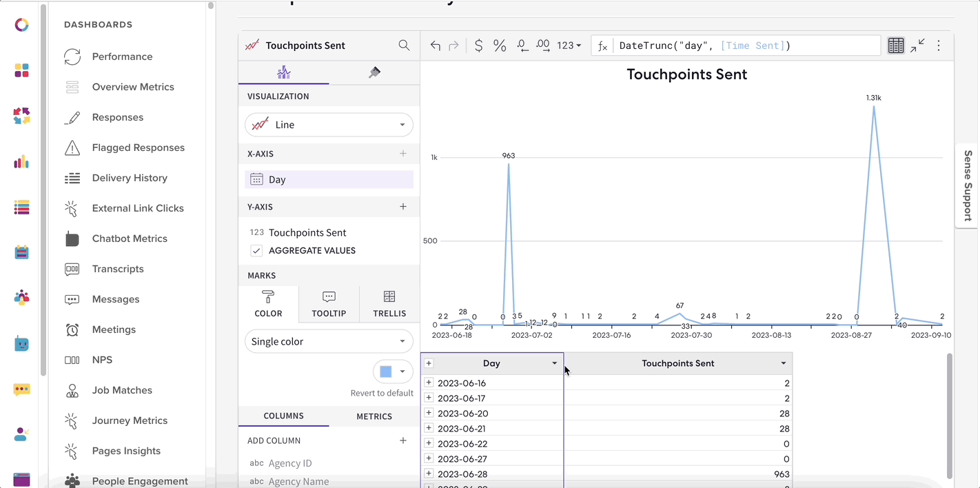Open Flagged Responses dashboard

(x=138, y=148)
